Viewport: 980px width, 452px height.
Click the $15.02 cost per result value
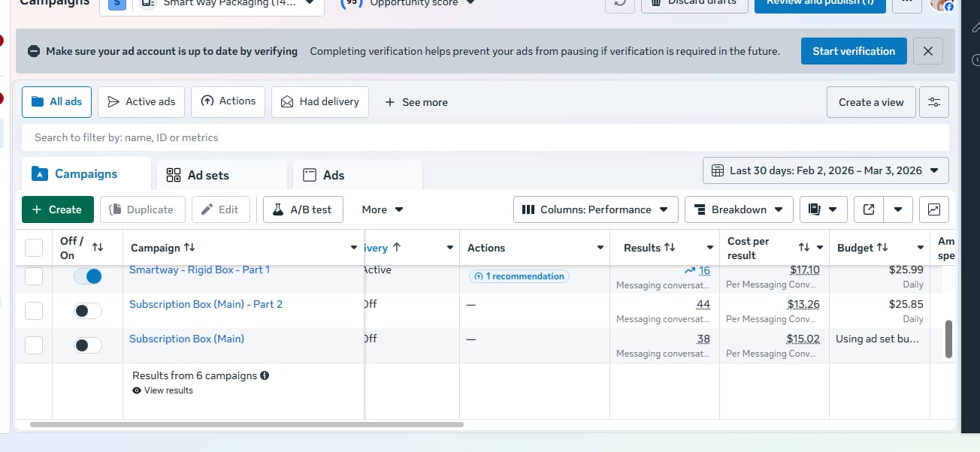803,339
